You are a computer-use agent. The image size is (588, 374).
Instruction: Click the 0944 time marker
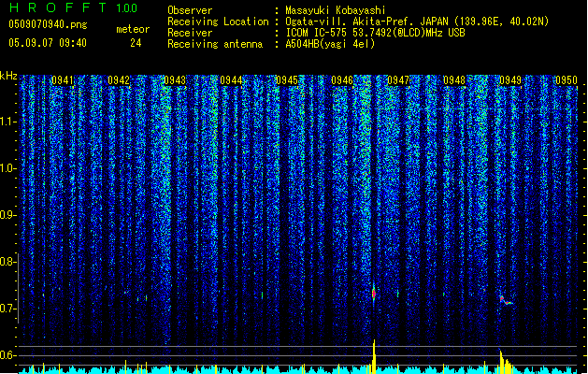231,80
